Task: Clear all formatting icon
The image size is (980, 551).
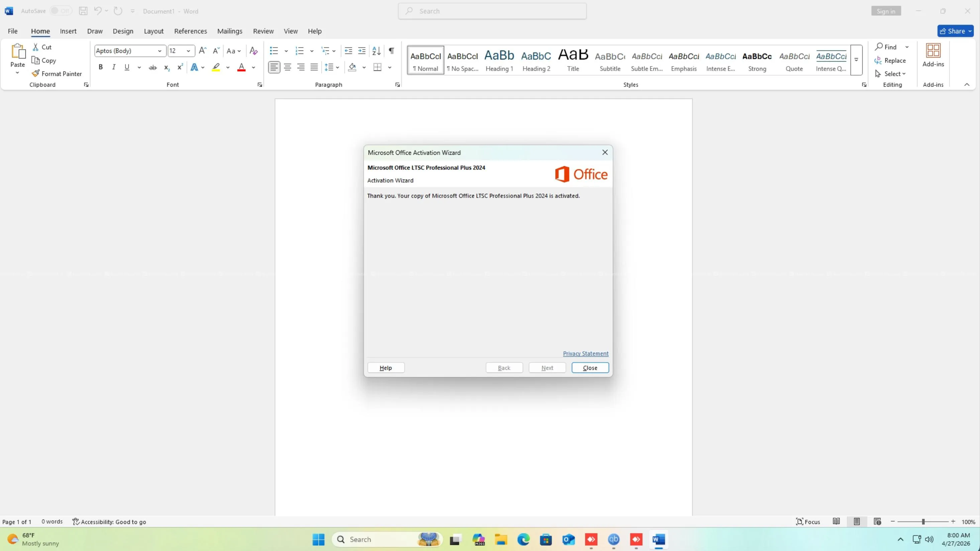Action: click(x=254, y=50)
